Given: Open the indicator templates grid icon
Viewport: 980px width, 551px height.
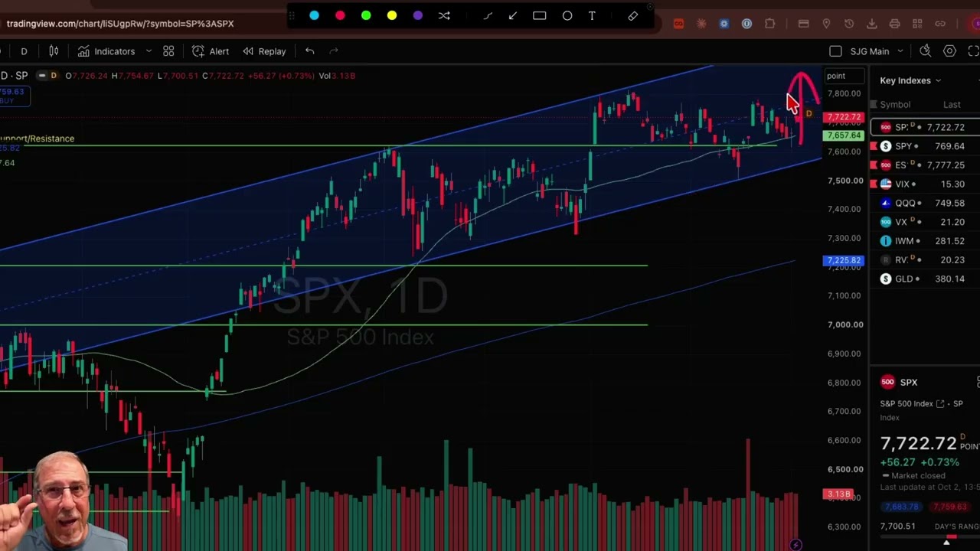Looking at the screenshot, I should (x=168, y=51).
